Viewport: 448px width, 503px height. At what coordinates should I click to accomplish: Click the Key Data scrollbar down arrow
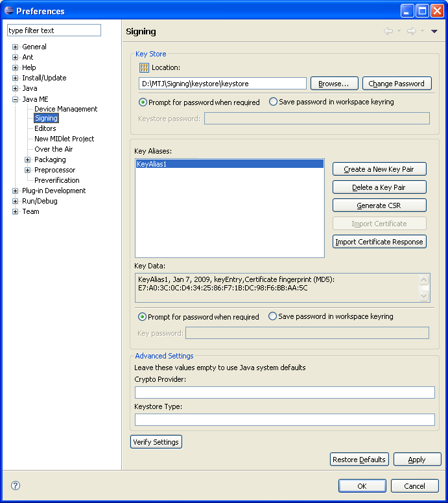pos(425,296)
